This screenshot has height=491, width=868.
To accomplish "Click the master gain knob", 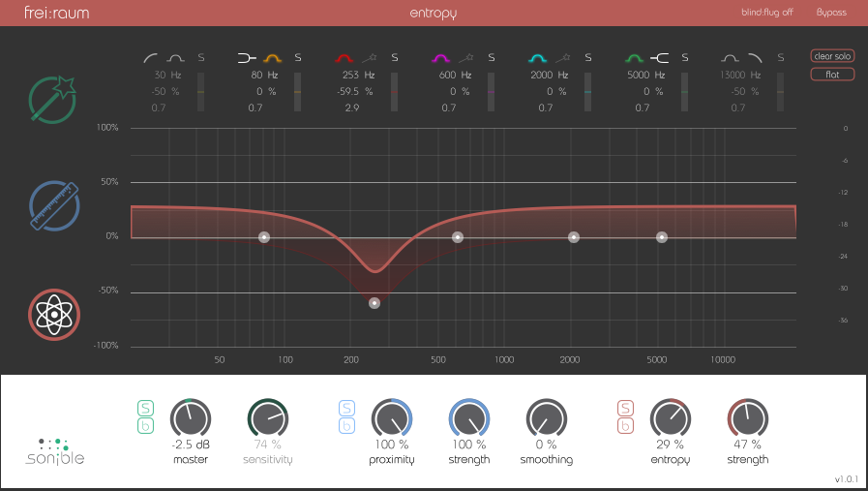I will point(191,418).
